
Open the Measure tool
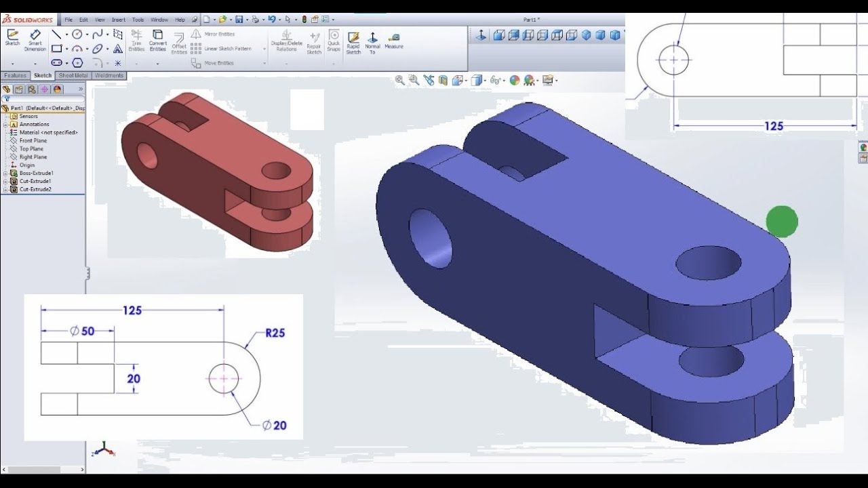tap(394, 41)
